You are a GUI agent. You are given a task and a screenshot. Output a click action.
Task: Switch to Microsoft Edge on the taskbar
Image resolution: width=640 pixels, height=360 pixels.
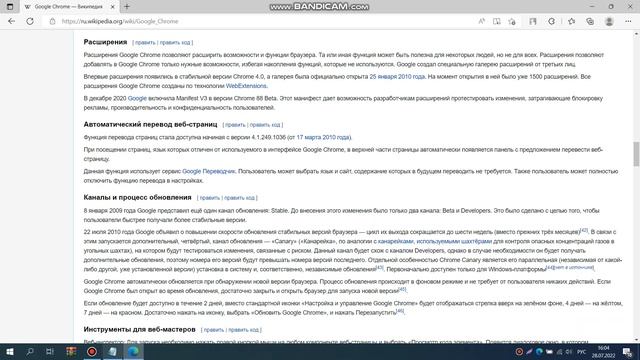pos(133,351)
